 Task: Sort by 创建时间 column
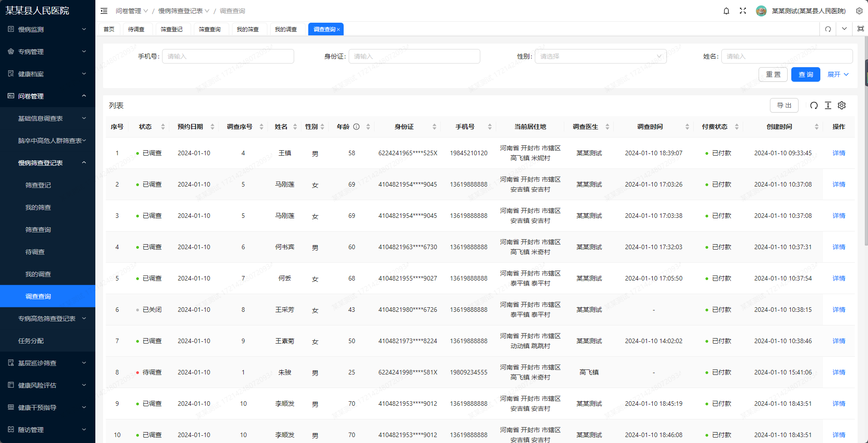coord(817,127)
